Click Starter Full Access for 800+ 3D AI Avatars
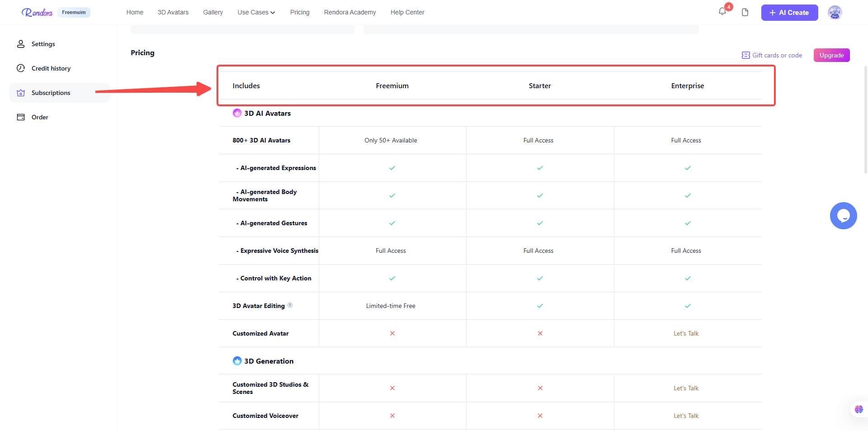868x431 pixels. (538, 140)
